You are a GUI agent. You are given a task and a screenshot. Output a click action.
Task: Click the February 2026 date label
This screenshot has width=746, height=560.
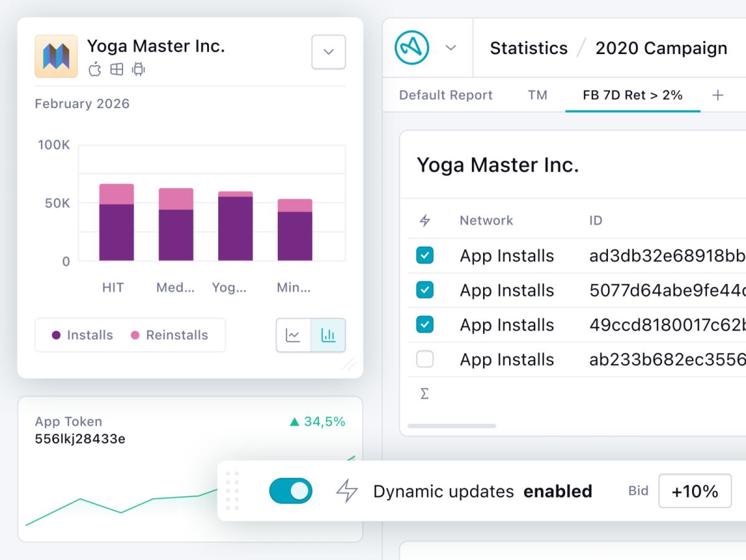(82, 104)
